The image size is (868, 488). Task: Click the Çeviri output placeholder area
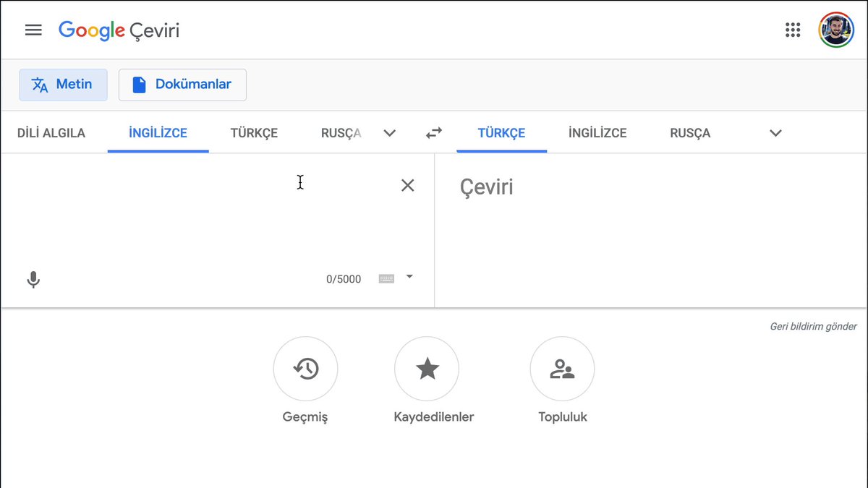(x=487, y=187)
